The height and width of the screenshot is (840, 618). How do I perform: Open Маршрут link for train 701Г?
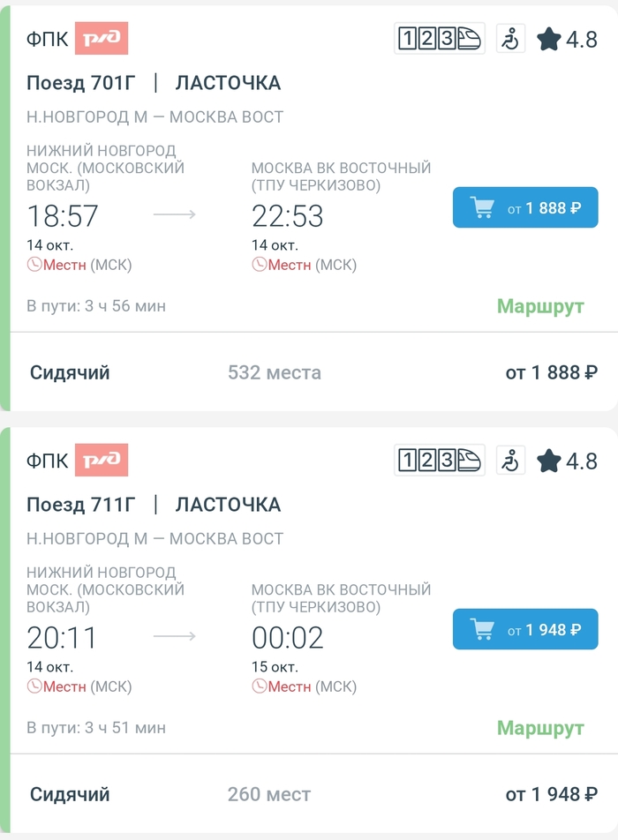coord(540,306)
